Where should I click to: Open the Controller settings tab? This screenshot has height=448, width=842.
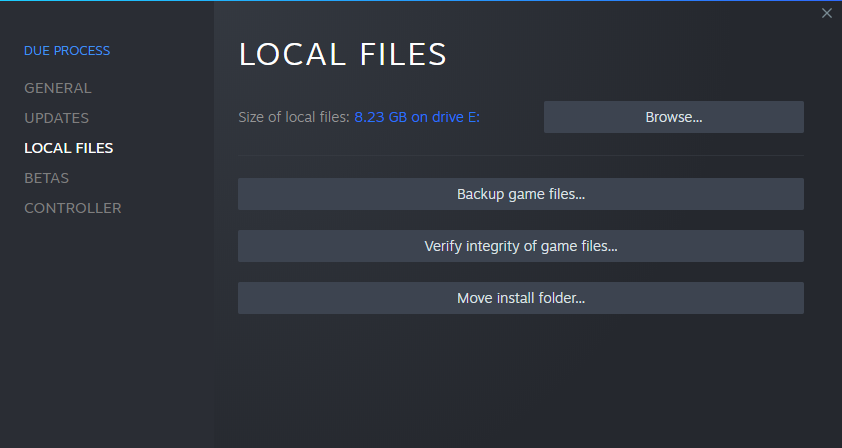click(x=72, y=208)
